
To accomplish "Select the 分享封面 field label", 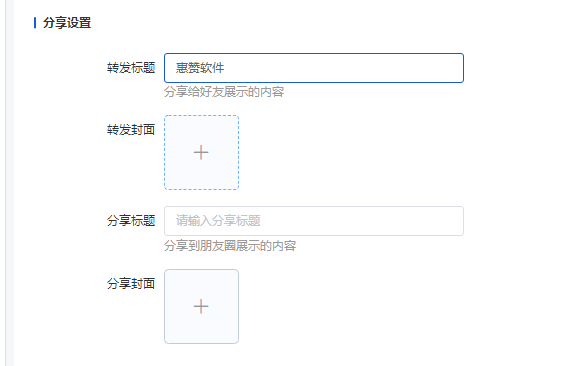I will coord(131,284).
